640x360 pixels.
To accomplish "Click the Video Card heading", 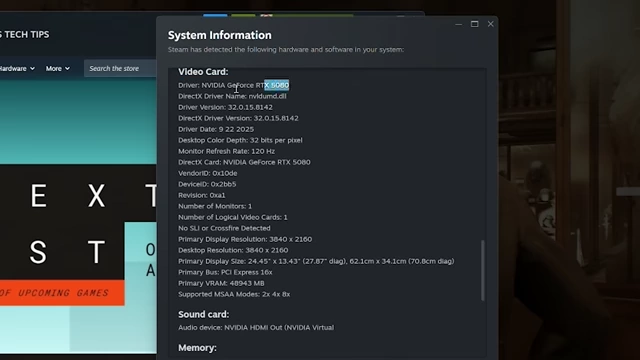I will coord(203,72).
